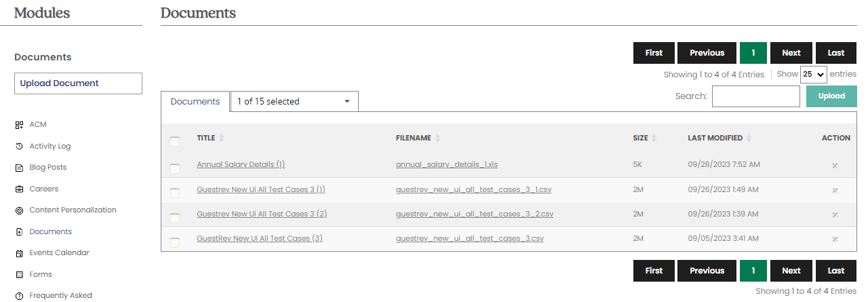Image resolution: width=868 pixels, height=302 pixels.
Task: Click the Forms module icon
Action: point(19,274)
